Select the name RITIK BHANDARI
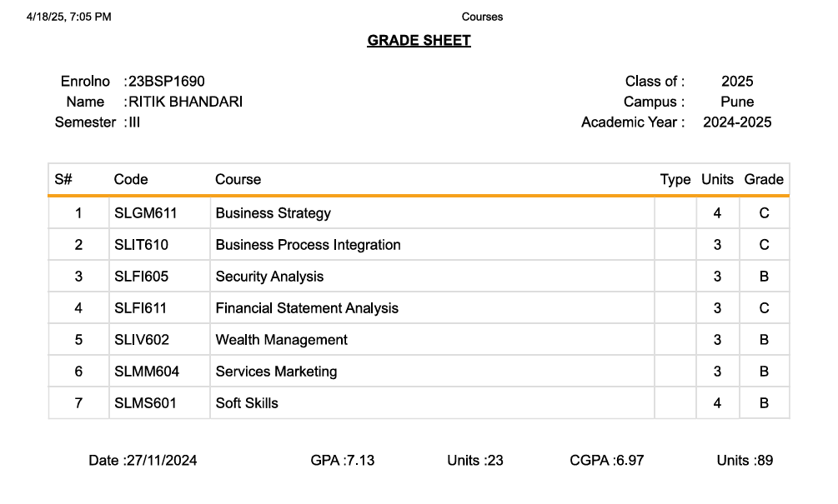 coord(185,102)
